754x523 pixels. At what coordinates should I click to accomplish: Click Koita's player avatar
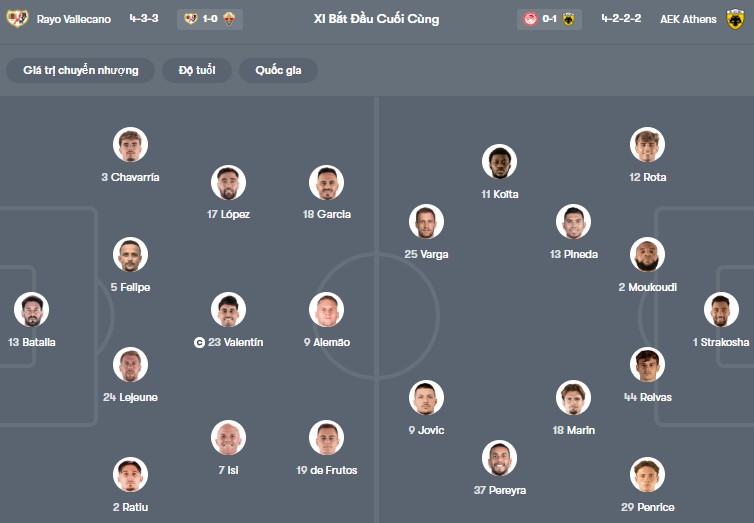coord(499,162)
